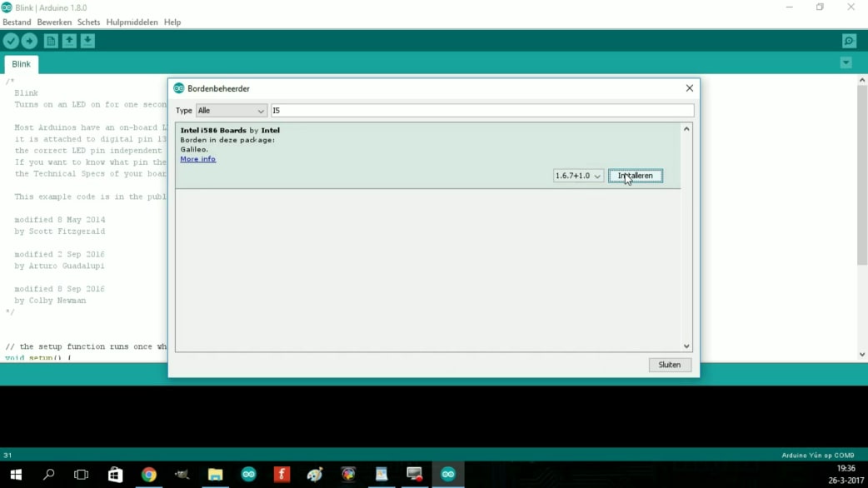Image resolution: width=868 pixels, height=488 pixels.
Task: Select the Intel i586 Boards entry title
Action: coord(230,130)
